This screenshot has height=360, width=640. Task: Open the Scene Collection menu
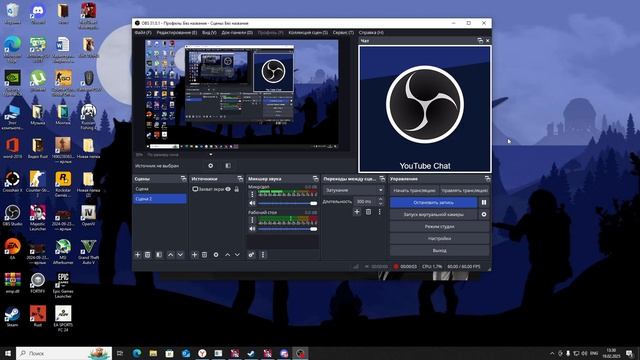(308, 32)
